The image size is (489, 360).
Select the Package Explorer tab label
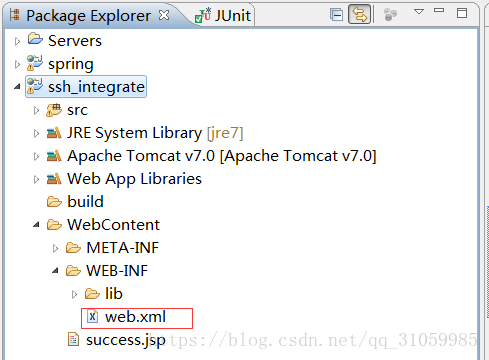click(88, 16)
